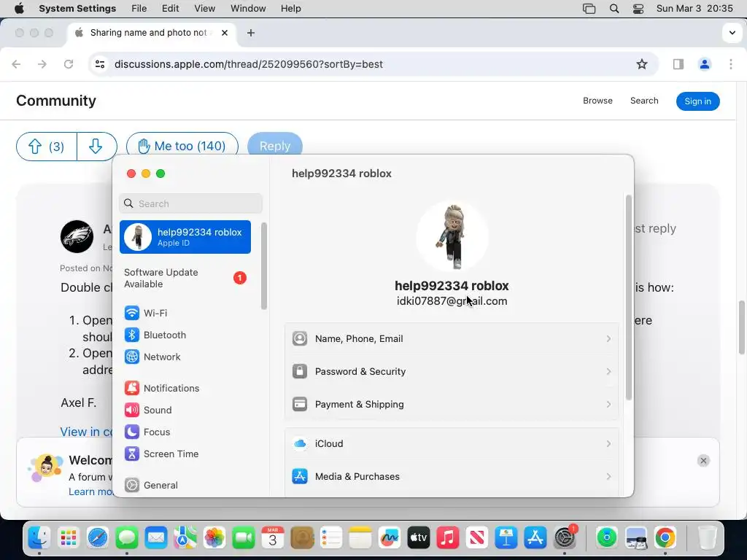Click the settings pane vertical scrollbar
Screen dimensions: 747x560
pyautogui.click(x=629, y=297)
